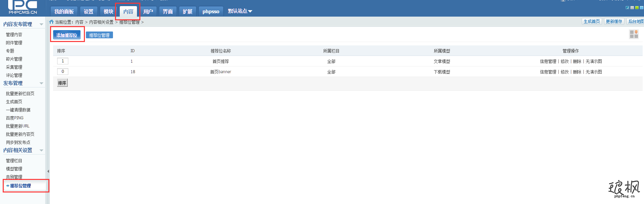Open 附件管理 in the sidebar
The width and height of the screenshot is (644, 204).
pos(14,43)
